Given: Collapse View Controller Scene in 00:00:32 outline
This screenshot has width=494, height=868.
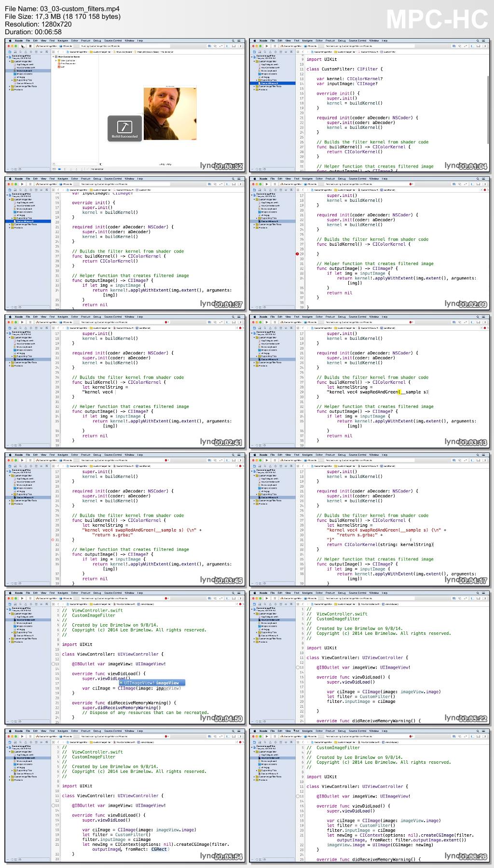Looking at the screenshot, I should [53, 56].
